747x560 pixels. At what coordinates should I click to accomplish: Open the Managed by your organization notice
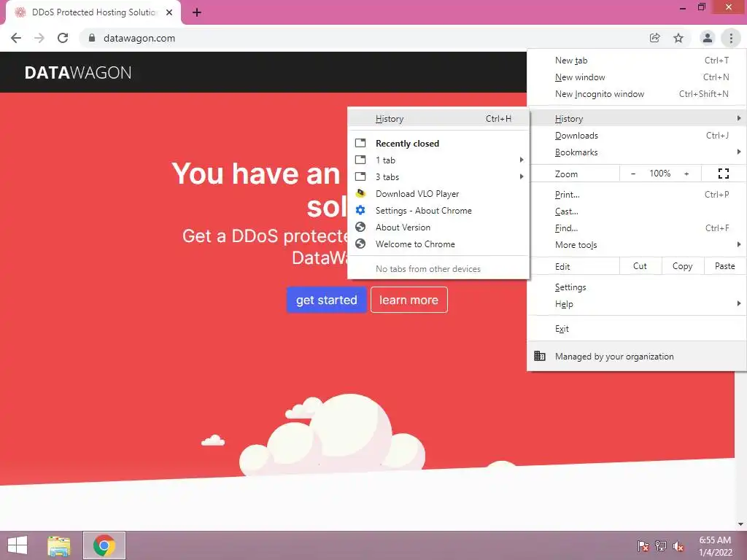click(x=636, y=356)
